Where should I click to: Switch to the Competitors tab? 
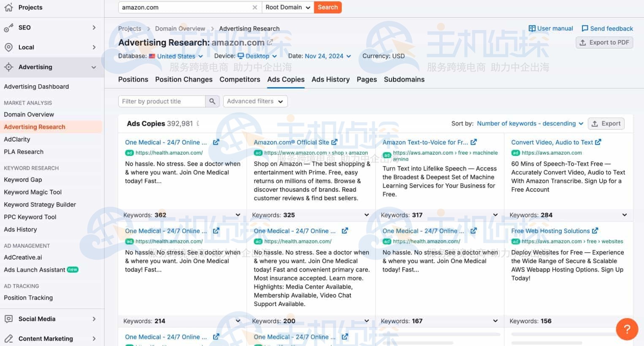pyautogui.click(x=240, y=80)
